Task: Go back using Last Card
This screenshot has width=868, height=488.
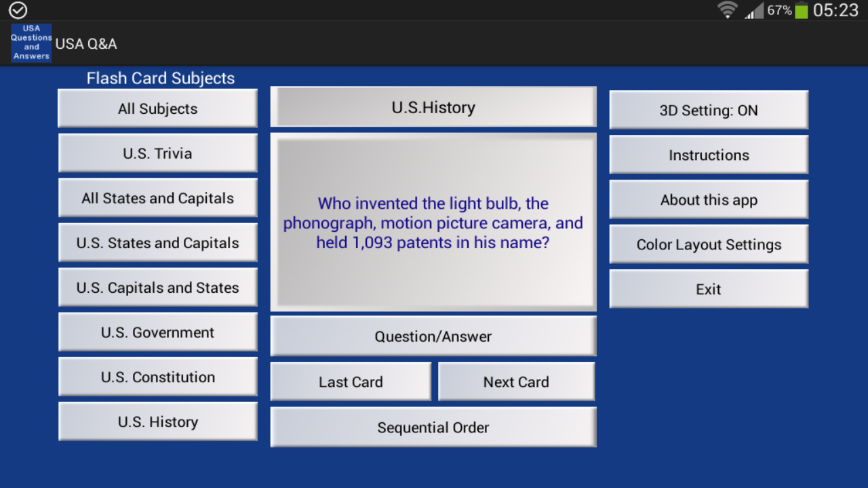Action: (350, 382)
